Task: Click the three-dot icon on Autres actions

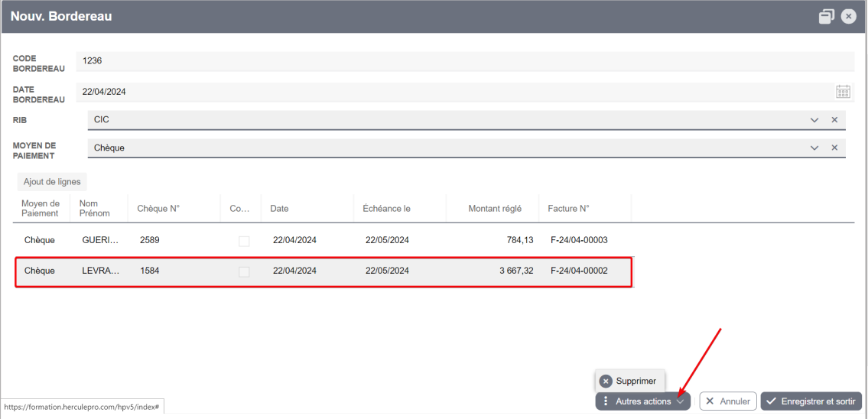Action: 606,401
